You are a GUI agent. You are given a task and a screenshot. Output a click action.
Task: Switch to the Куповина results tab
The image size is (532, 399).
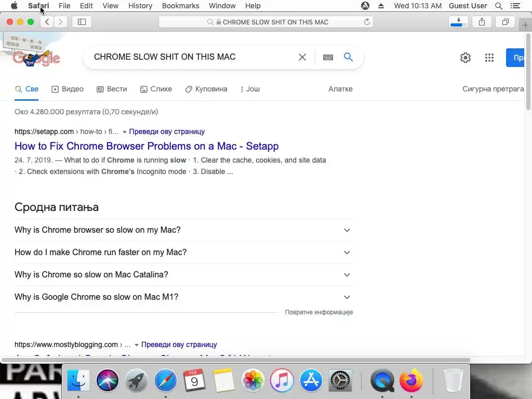206,89
